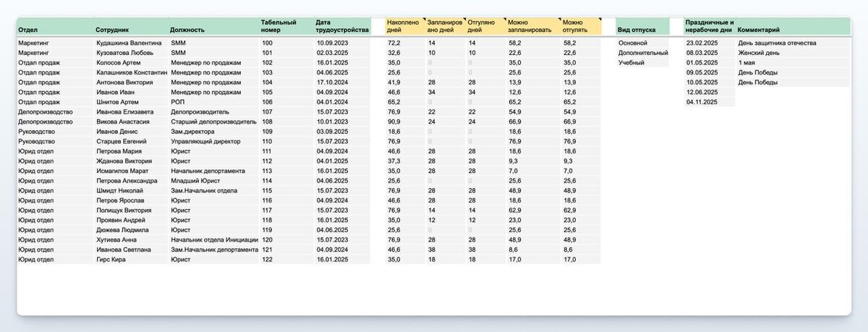Select accumulated days value 41,9

point(394,82)
